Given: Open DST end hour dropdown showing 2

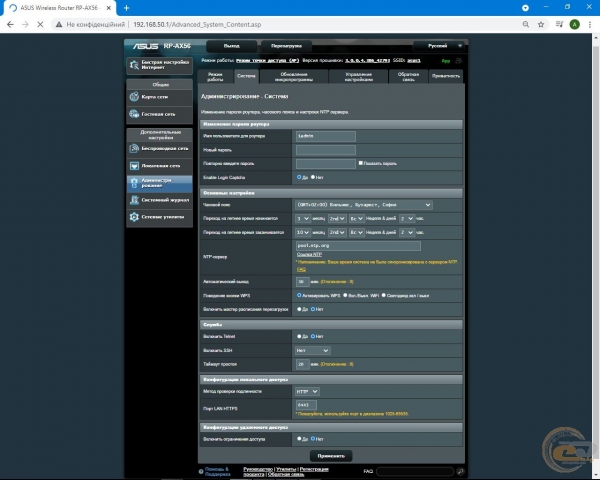Looking at the screenshot, I should (406, 232).
